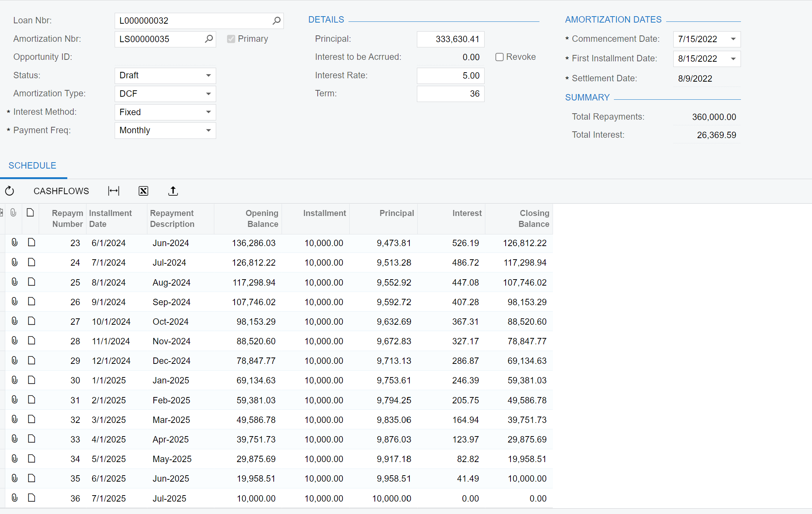Sort by Opening Balance column header
This screenshot has width=812, height=514.
(x=248, y=219)
